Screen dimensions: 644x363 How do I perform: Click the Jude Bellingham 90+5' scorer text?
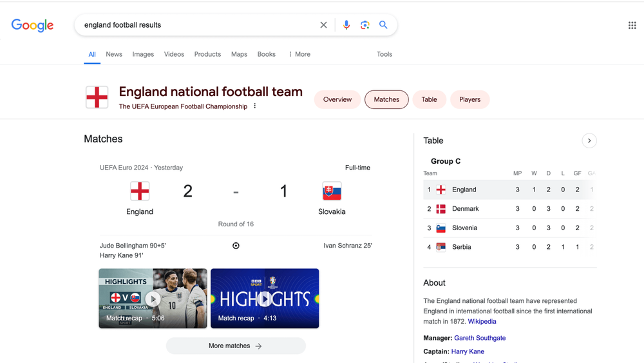(133, 246)
